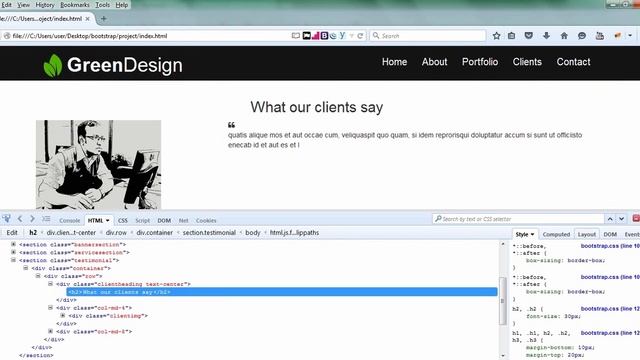Collapse the div col-md-4 node

(x=50, y=307)
